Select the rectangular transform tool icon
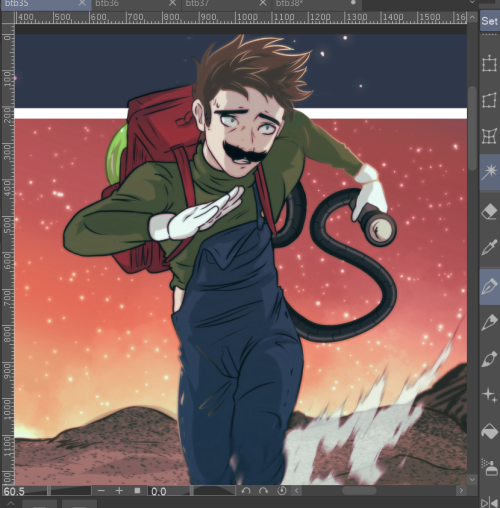This screenshot has height=508, width=500. pos(489,63)
